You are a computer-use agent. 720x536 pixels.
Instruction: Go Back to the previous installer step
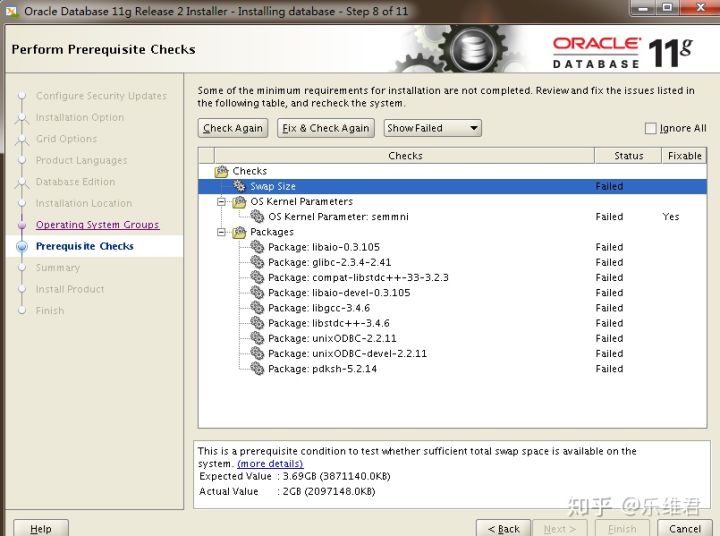tap(503, 528)
